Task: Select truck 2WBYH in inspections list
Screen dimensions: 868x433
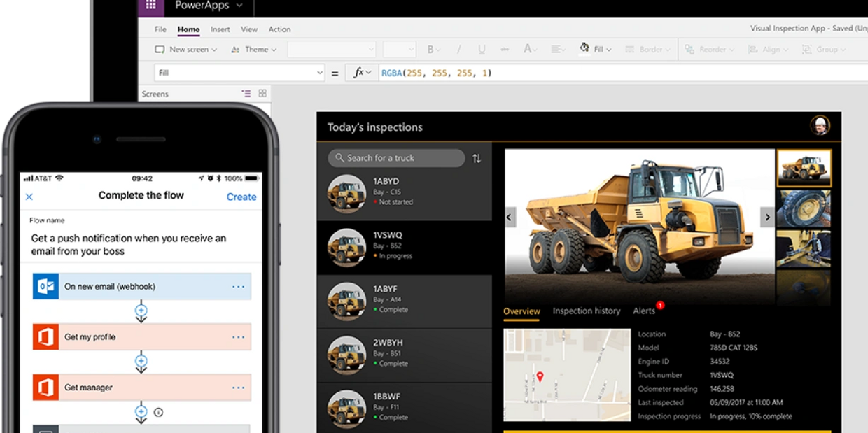Action: pyautogui.click(x=405, y=355)
